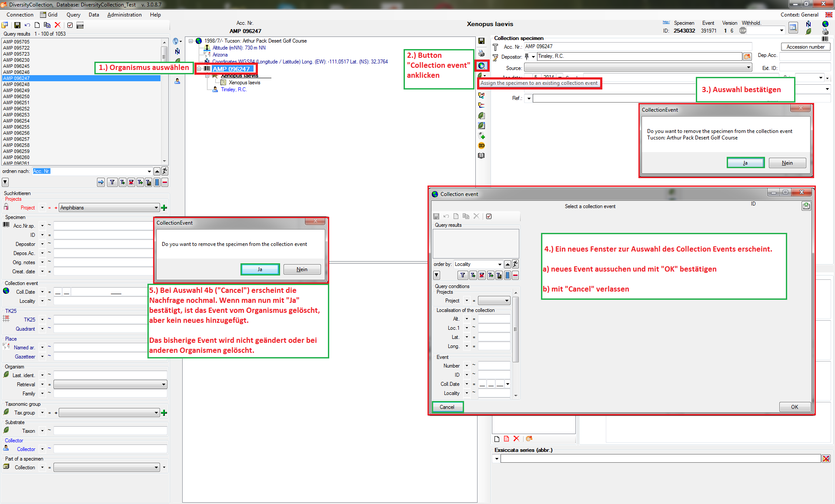Click red X delete icon in main toolbar
The width and height of the screenshot is (835, 504).
[x=57, y=25]
